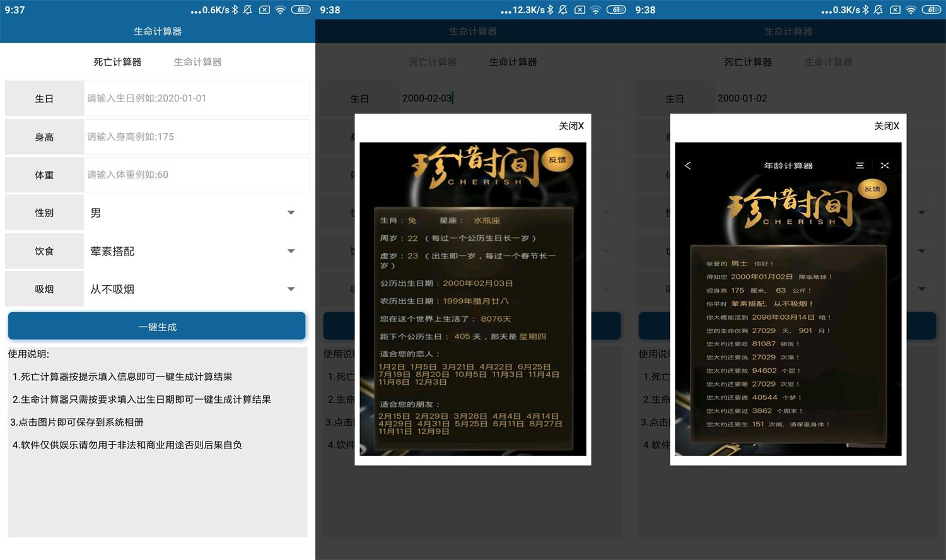The height and width of the screenshot is (560, 946).
Task: Tap the Wi-Fi icon in the 12.3K/s status bar
Action: click(x=595, y=9)
